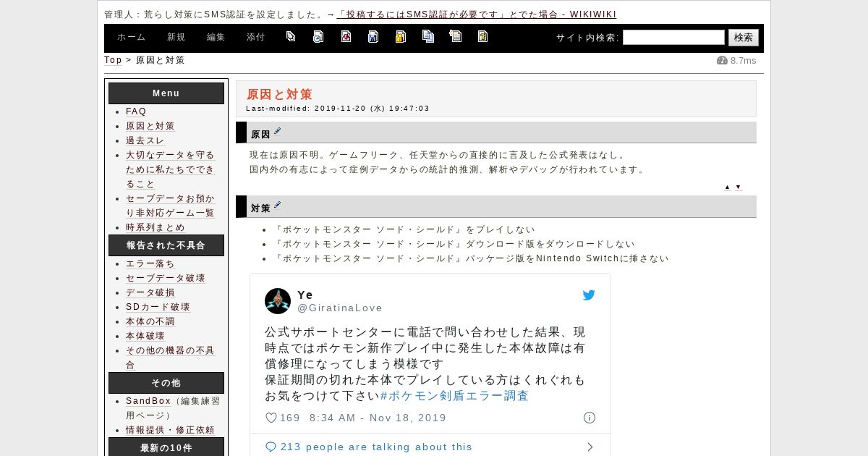Image resolution: width=868 pixels, height=456 pixels.
Task: Click tweet timestamp 8:34 AM - Nov 18, 2019
Action: (x=378, y=418)
